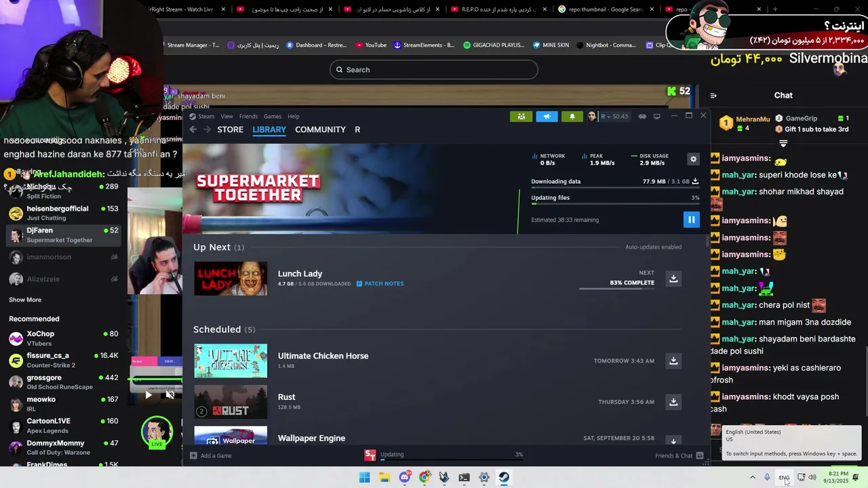
Task: Open meowko recommended channel
Action: [x=63, y=403]
